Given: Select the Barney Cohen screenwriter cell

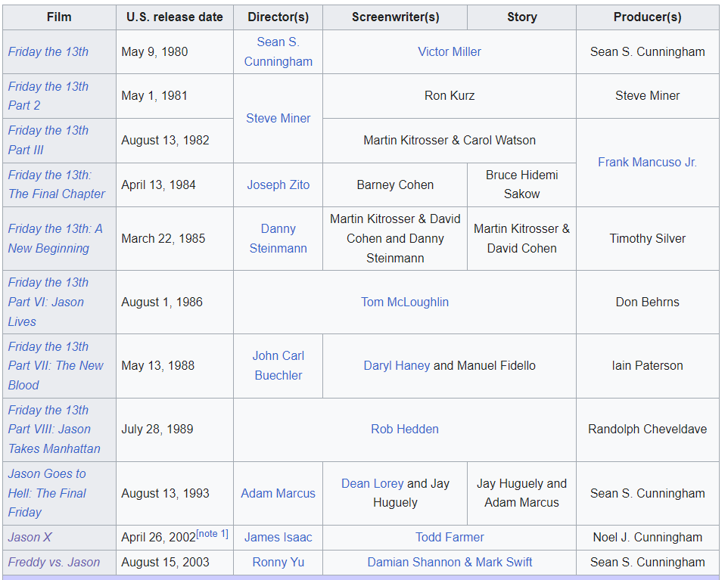Looking at the screenshot, I should click(395, 185).
